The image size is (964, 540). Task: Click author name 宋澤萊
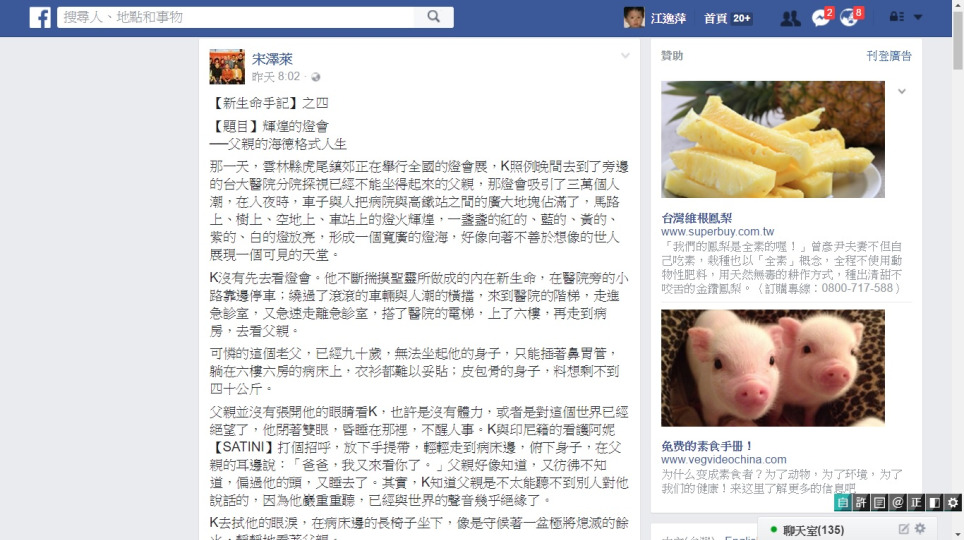(272, 59)
